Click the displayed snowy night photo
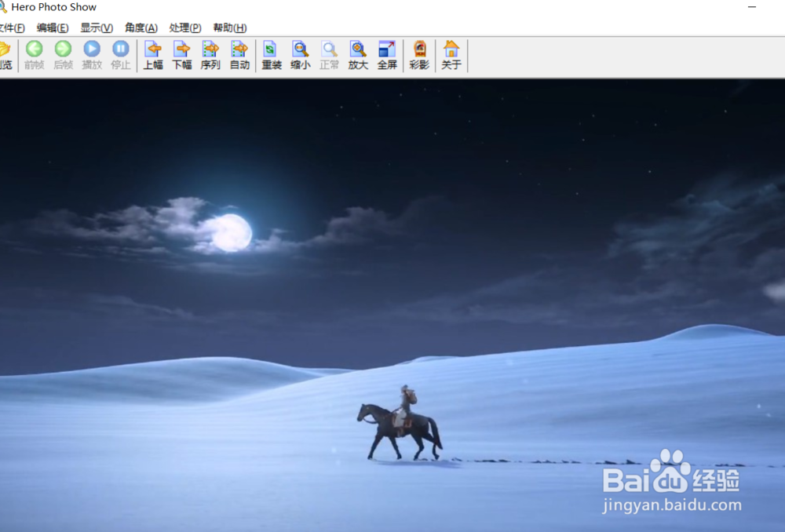 [392, 305]
